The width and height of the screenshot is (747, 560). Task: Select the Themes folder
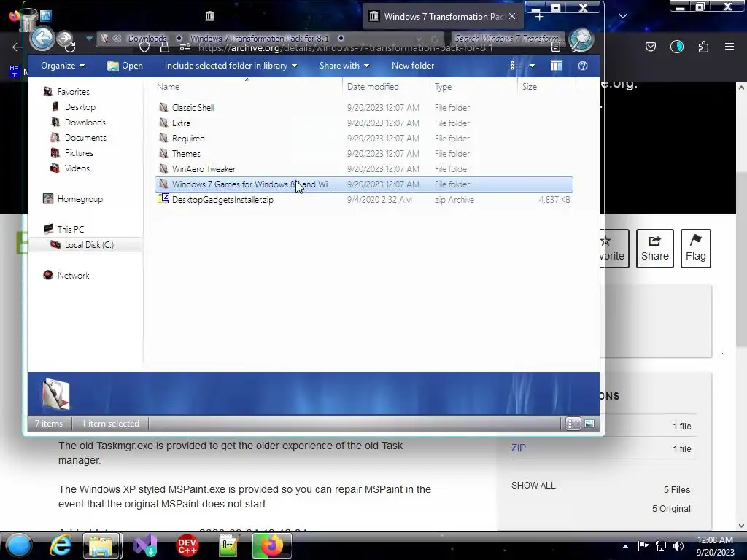coord(364,153)
